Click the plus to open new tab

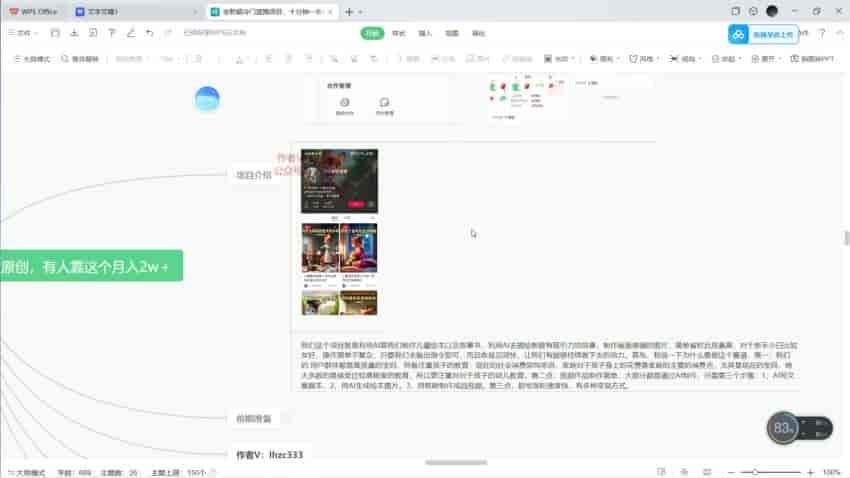tap(349, 11)
